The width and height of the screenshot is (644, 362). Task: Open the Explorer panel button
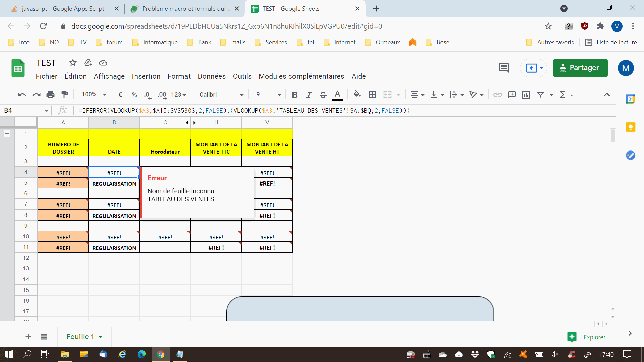(586, 337)
